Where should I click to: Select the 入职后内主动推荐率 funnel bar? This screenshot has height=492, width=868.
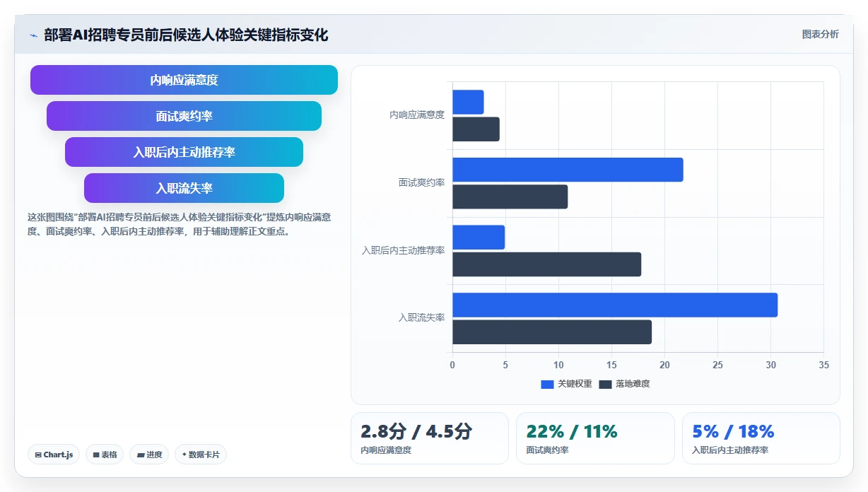[x=184, y=152]
